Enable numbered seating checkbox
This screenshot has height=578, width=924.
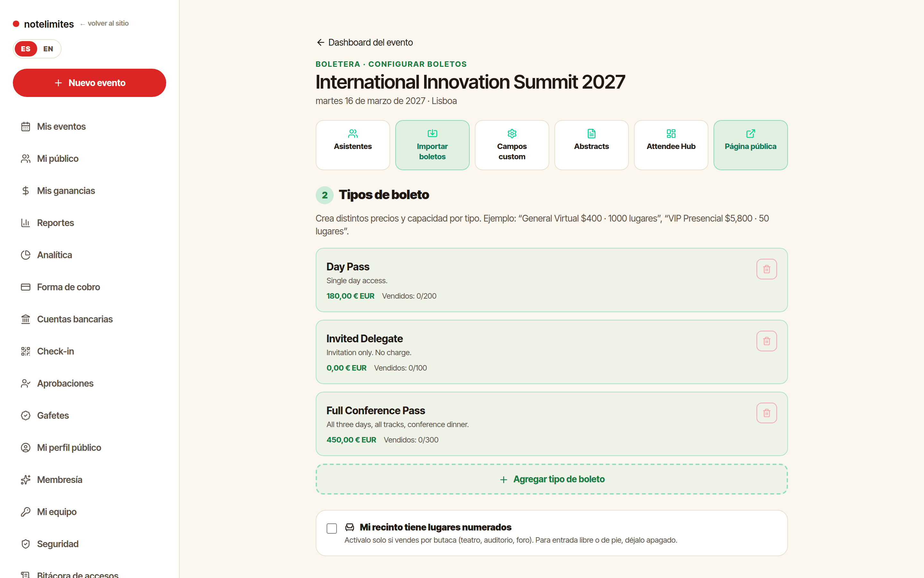tap(331, 528)
